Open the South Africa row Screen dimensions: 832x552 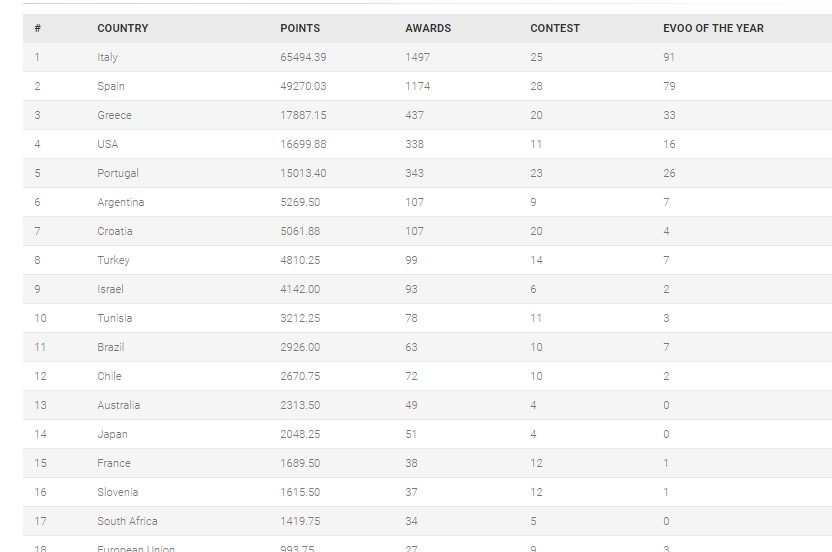127,521
